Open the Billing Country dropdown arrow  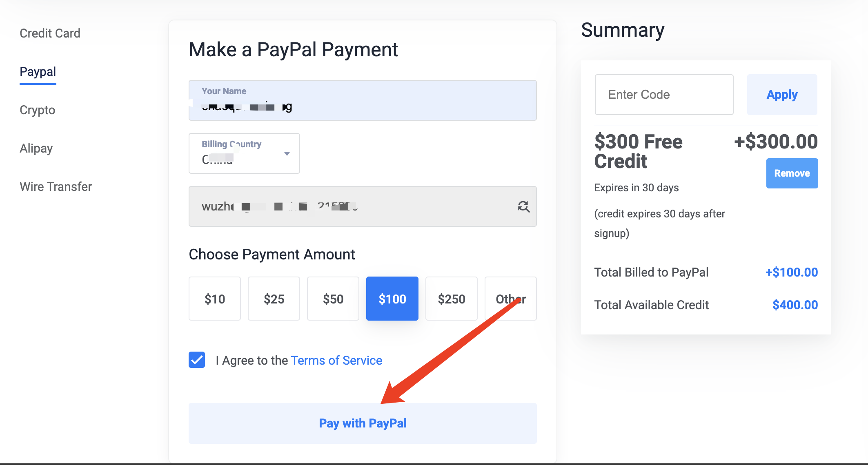click(287, 153)
